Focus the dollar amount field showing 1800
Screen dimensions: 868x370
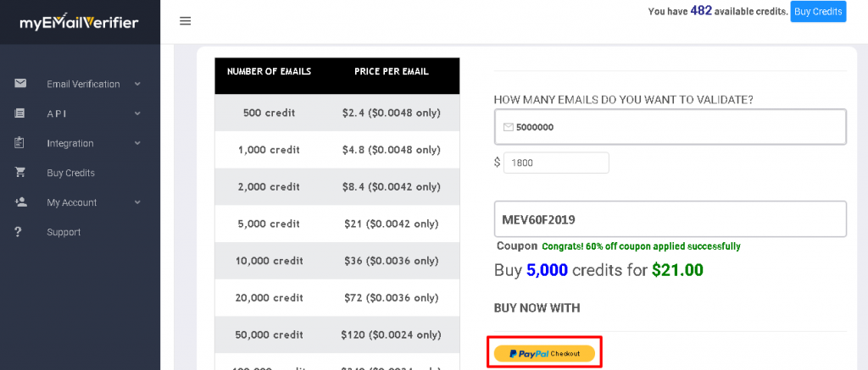coord(556,163)
